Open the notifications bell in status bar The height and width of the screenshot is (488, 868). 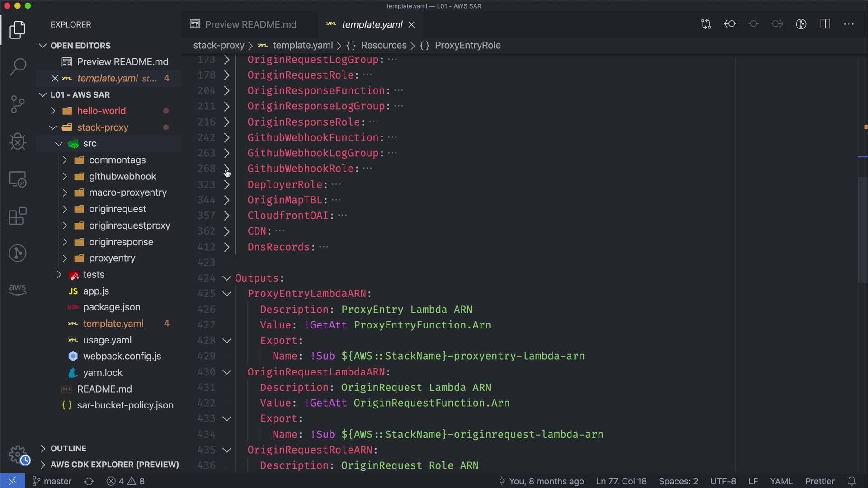point(852,481)
